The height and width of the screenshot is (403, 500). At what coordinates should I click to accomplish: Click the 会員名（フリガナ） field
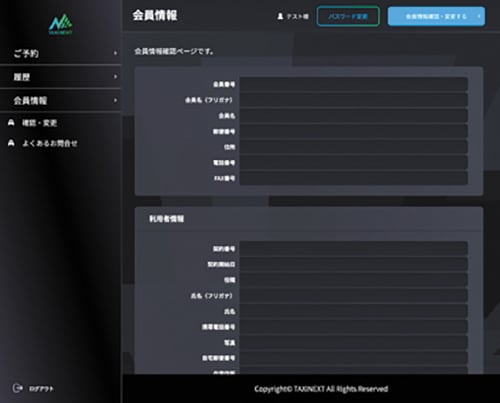[354, 100]
